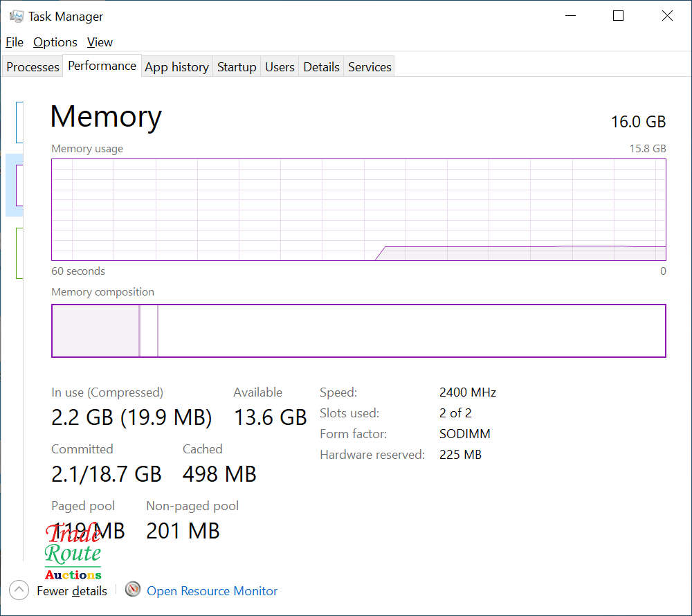The image size is (692, 616).
Task: Switch to the App history tab
Action: 176,67
